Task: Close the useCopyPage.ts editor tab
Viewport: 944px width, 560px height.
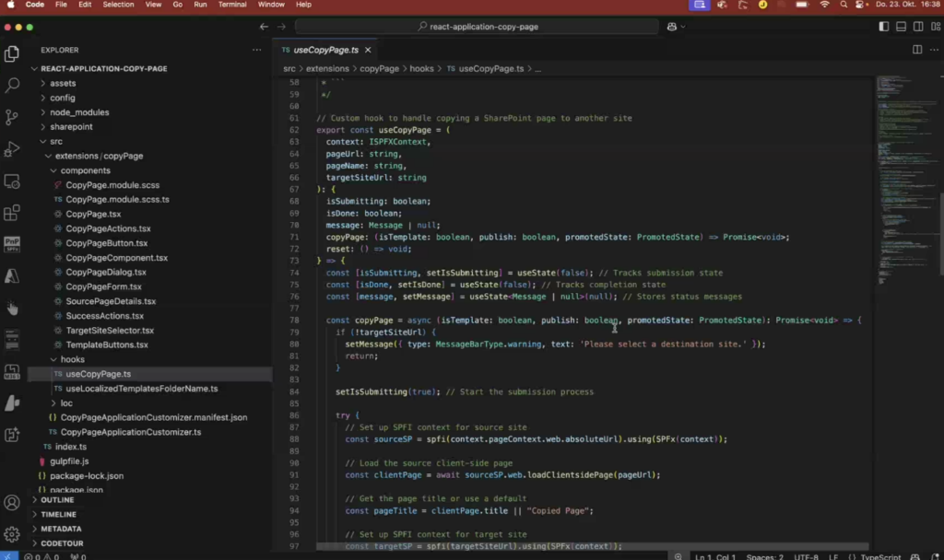Action: click(368, 50)
